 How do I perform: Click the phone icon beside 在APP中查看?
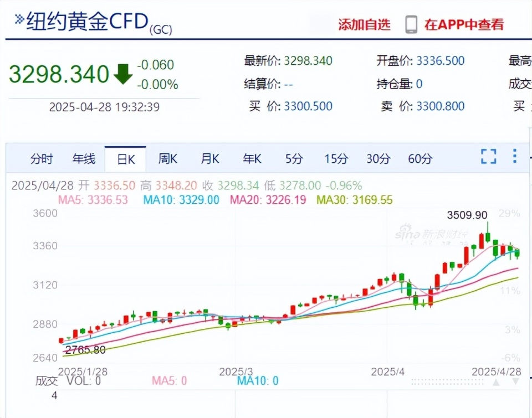(411, 24)
